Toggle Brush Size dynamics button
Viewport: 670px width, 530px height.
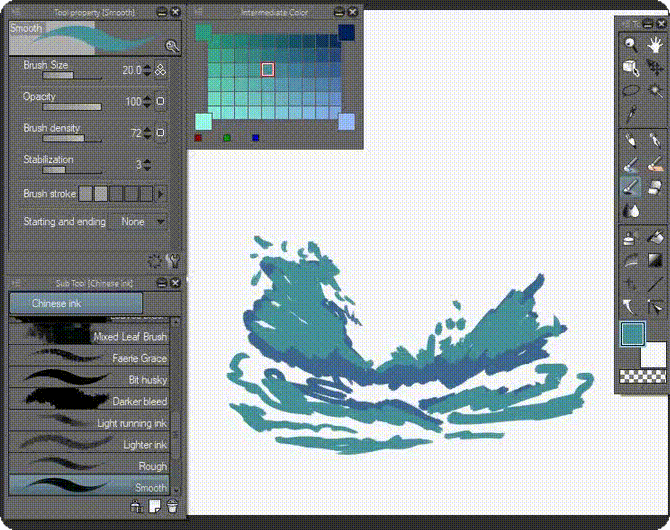pos(160,70)
